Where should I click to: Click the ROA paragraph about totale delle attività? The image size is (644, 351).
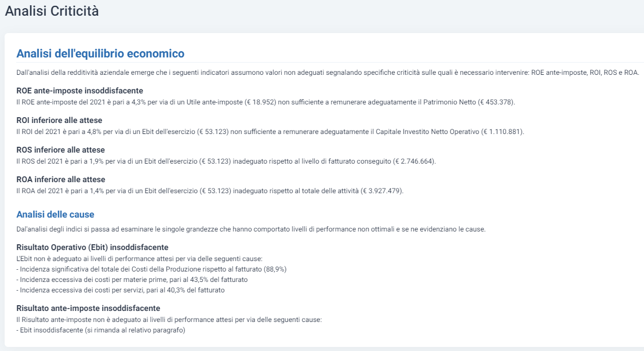(210, 191)
